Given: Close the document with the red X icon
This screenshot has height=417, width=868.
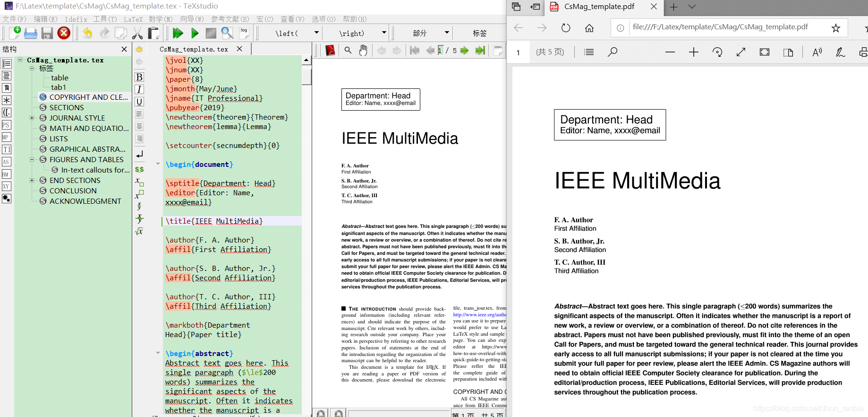Looking at the screenshot, I should pos(64,33).
